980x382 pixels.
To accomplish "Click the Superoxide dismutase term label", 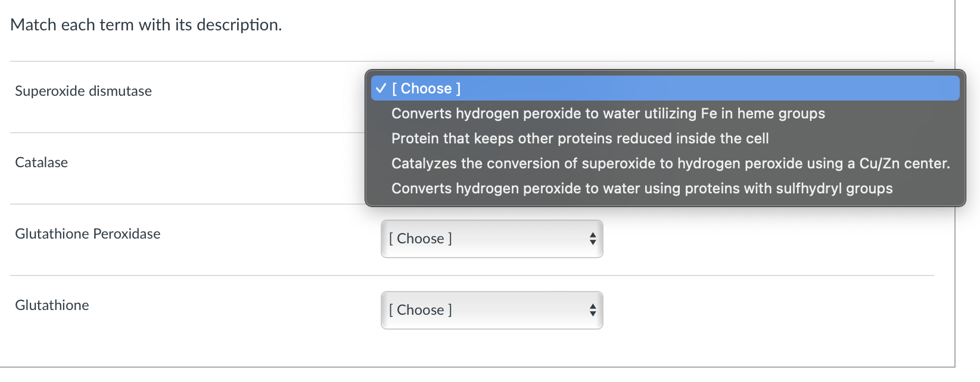I will coord(83,91).
